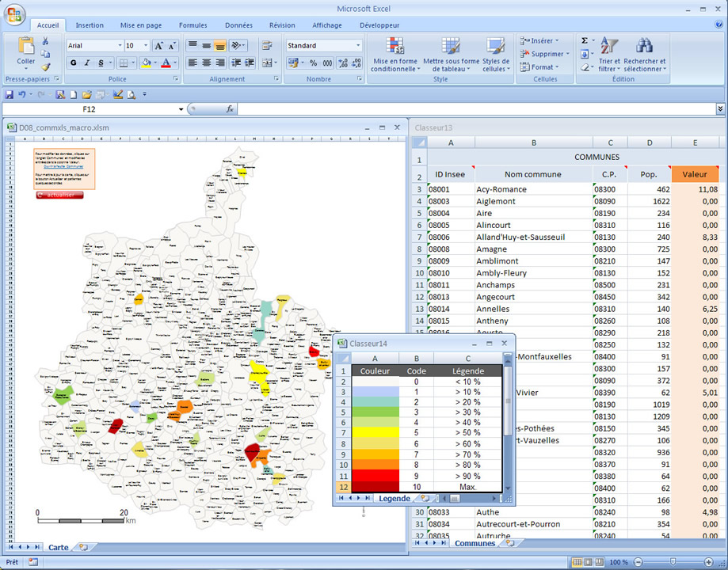The image size is (728, 570).
Task: Open the Name Box dropdown arrow
Action: (181, 109)
